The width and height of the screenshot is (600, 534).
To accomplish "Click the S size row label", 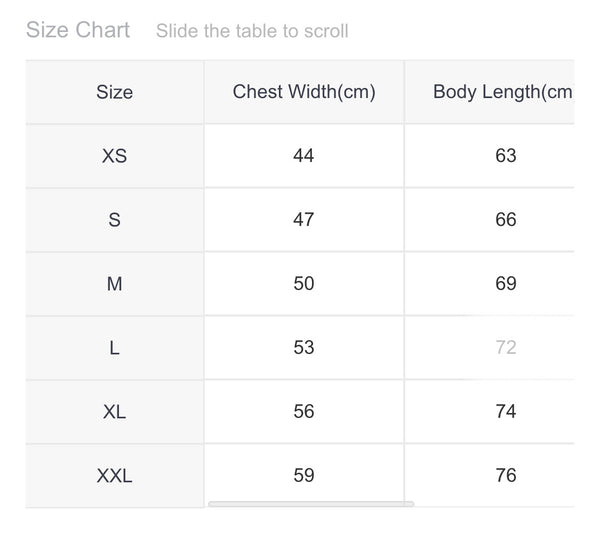I will [x=115, y=220].
